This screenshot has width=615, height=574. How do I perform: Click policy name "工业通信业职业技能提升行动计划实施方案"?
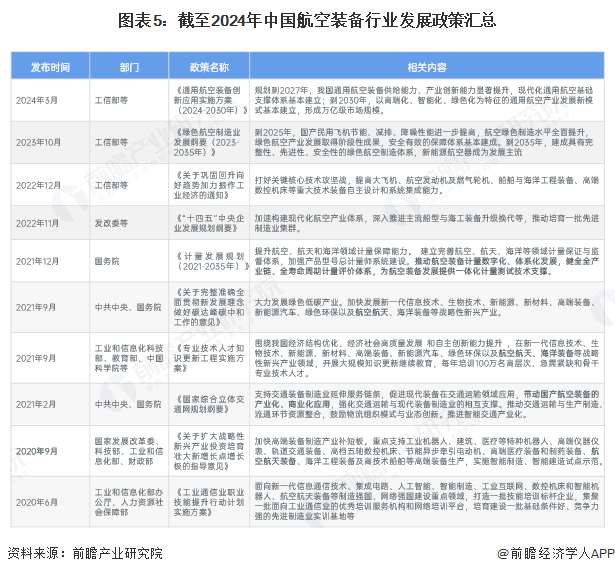pos(209,502)
